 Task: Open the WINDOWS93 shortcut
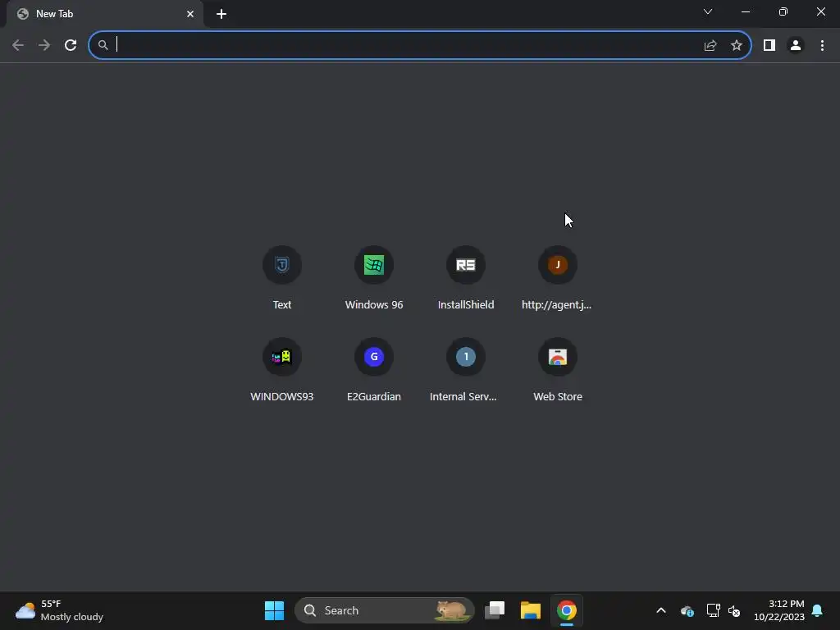282,370
